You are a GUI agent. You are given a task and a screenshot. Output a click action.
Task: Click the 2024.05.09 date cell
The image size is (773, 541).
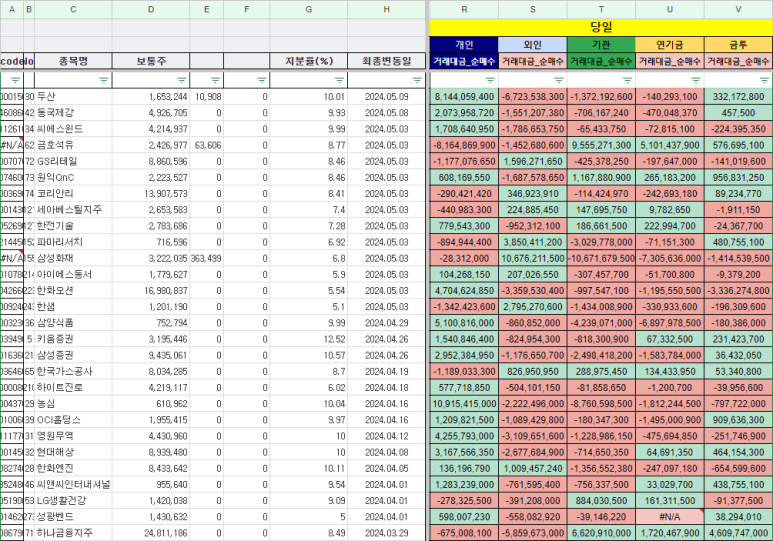tap(386, 97)
